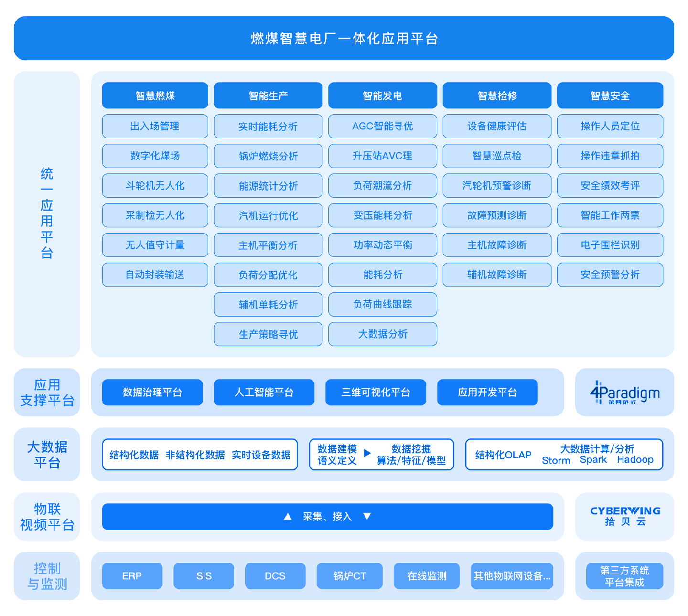
Task: Select the 智慧检修 header
Action: [x=497, y=96]
